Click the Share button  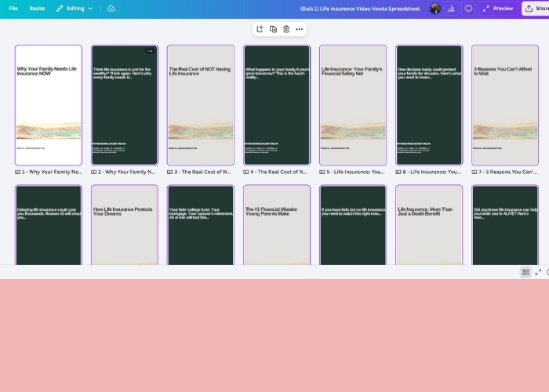click(536, 9)
